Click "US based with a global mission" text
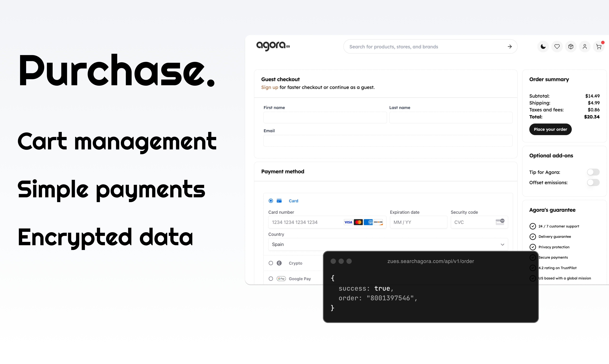The image size is (609, 364). (565, 278)
